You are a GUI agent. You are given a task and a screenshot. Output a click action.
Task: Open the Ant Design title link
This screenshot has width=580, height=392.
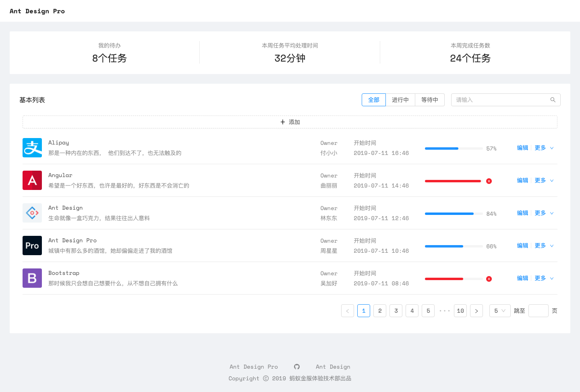pos(66,208)
